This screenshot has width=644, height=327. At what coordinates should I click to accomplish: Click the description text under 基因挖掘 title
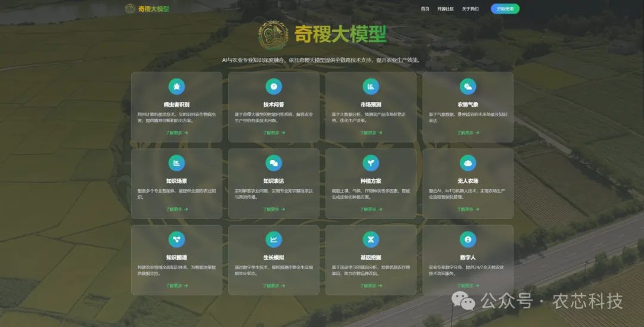tap(371, 270)
